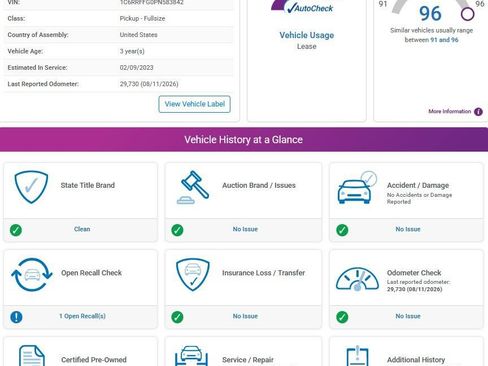Image resolution: width=488 pixels, height=366 pixels.
Task: Click the green check next to Clean
Action: pyautogui.click(x=16, y=230)
